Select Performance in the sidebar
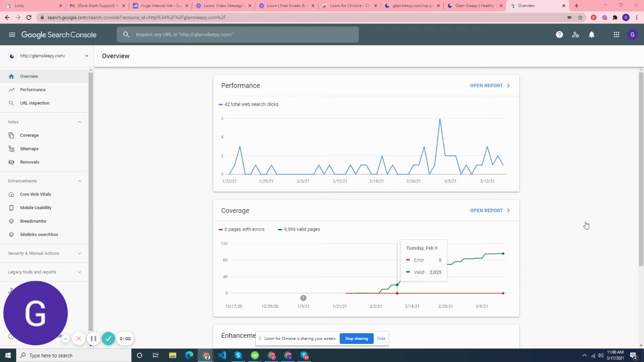The width and height of the screenshot is (644, 362). point(44,89)
